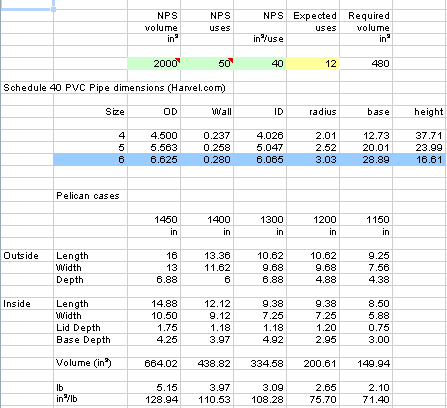This screenshot has height=408, width=447.
Task: Select OD value 5.563
Action: click(x=164, y=148)
